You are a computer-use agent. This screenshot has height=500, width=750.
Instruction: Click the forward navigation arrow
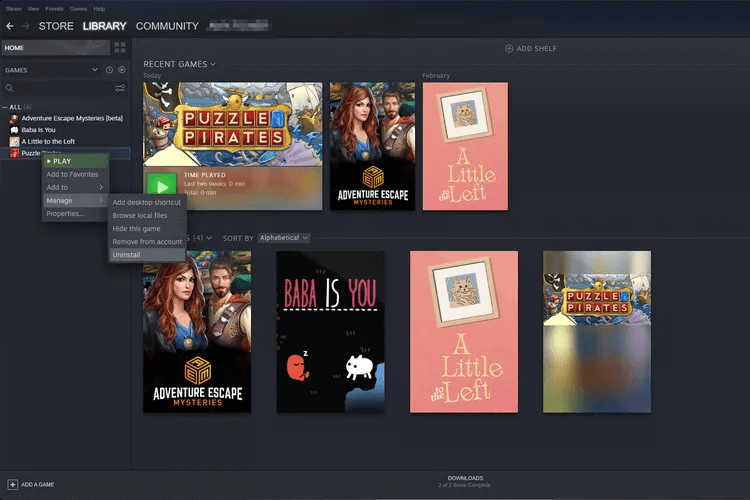coord(26,26)
